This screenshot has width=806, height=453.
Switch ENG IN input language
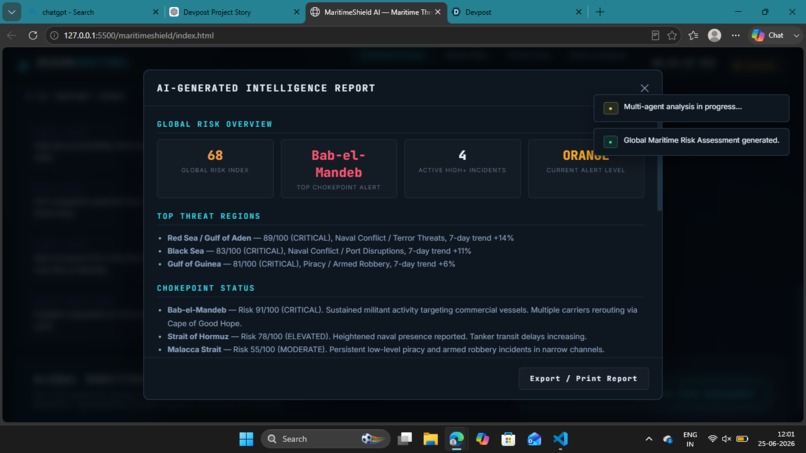coord(690,439)
